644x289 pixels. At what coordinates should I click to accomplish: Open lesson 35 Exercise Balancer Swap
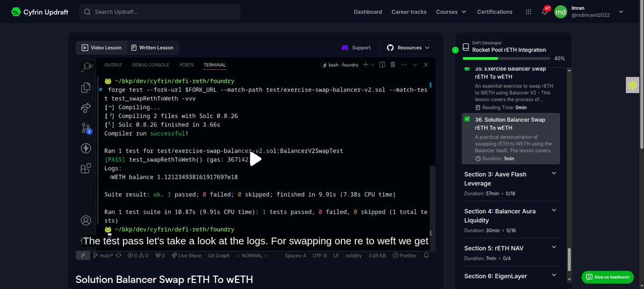[511, 89]
